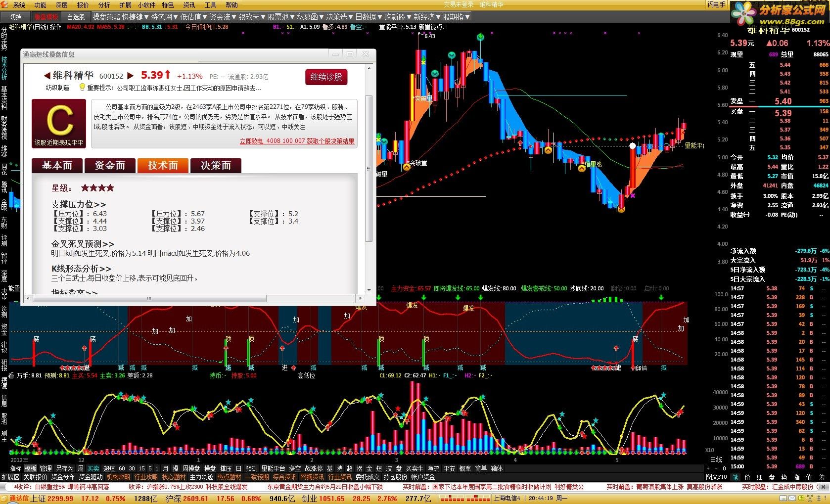The height and width of the screenshot is (504, 830).
Task: Switch to 周 weekly period
Action: (x=81, y=468)
